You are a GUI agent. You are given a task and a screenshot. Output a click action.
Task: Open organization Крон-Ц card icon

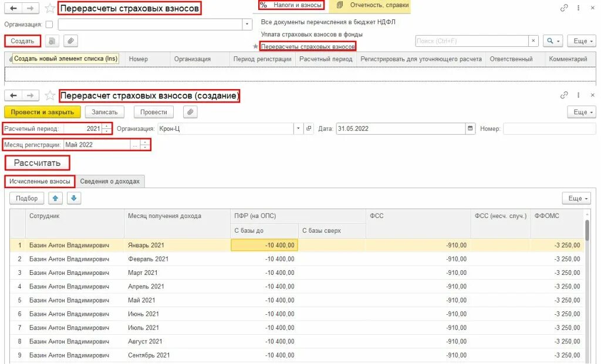[309, 128]
